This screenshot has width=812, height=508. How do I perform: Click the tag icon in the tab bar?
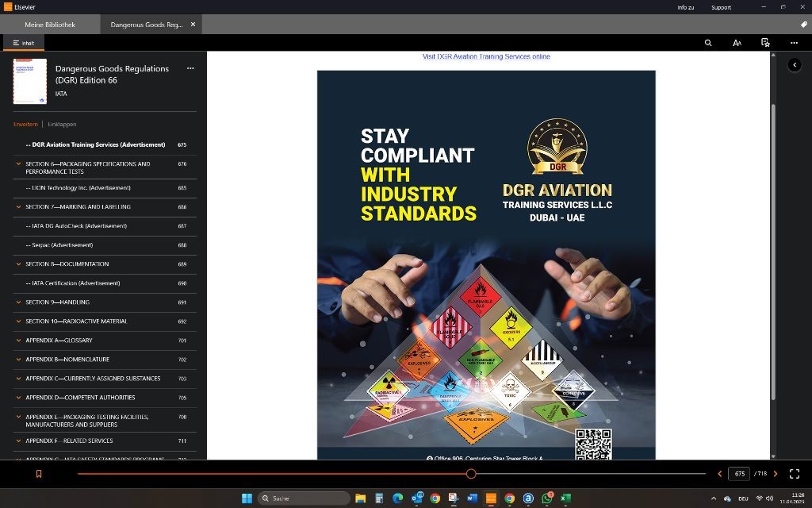pyautogui.click(x=803, y=25)
